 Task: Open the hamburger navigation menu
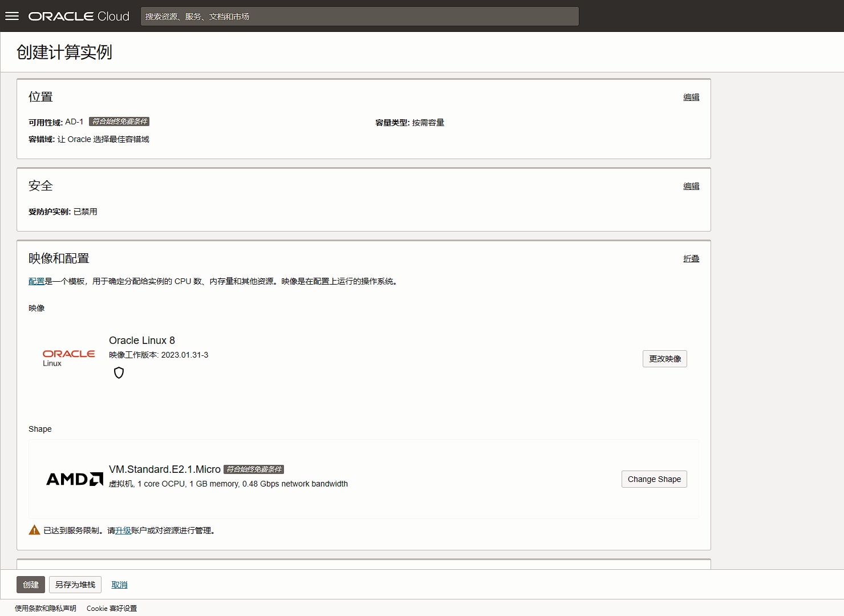[12, 16]
